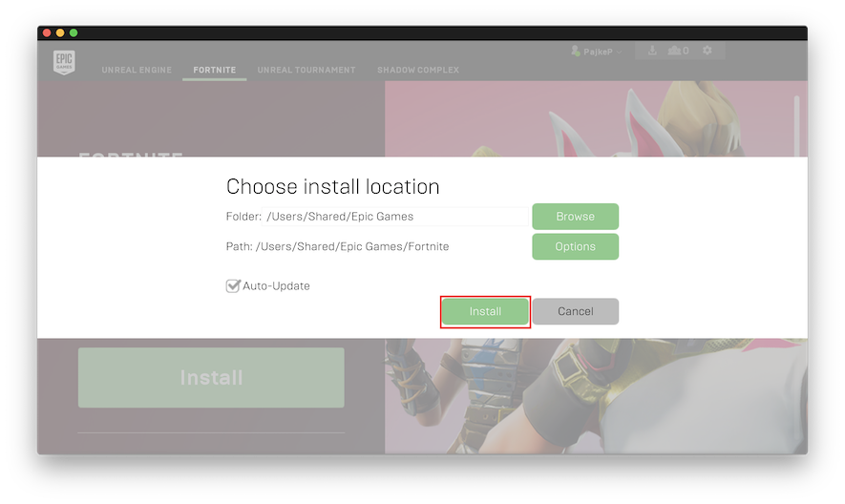Click the launcher page vertical scrollbar
Viewport: 845px width, 504px height.
[796, 126]
